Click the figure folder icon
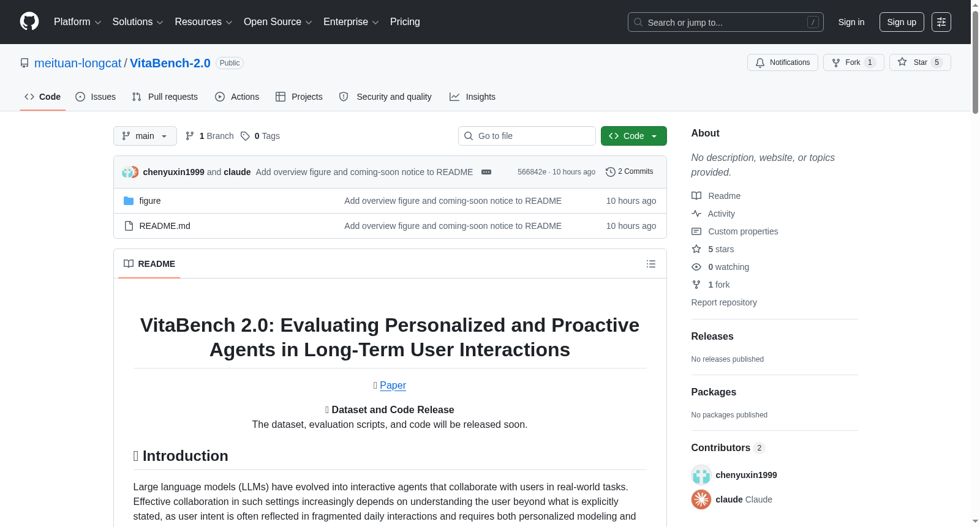This screenshot has height=527, width=980. click(129, 201)
